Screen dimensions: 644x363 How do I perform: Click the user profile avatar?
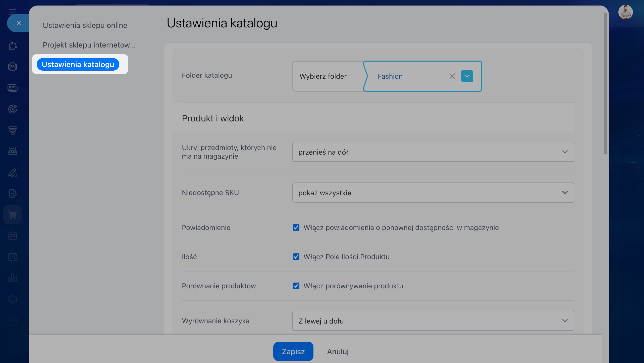pyautogui.click(x=625, y=12)
